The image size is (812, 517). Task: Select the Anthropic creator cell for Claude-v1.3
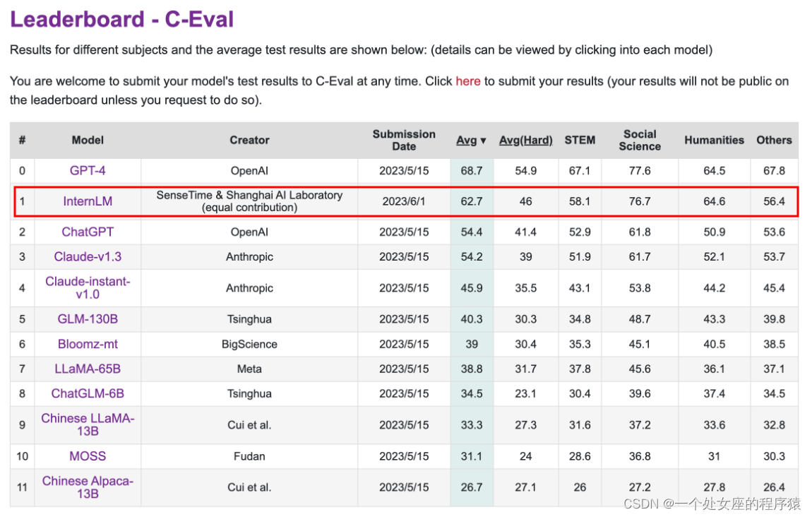pos(249,256)
